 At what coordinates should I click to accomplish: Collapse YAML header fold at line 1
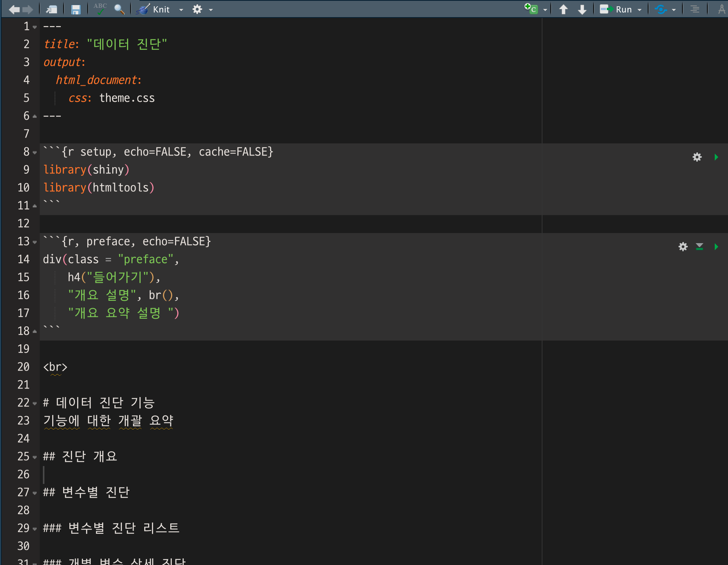35,27
